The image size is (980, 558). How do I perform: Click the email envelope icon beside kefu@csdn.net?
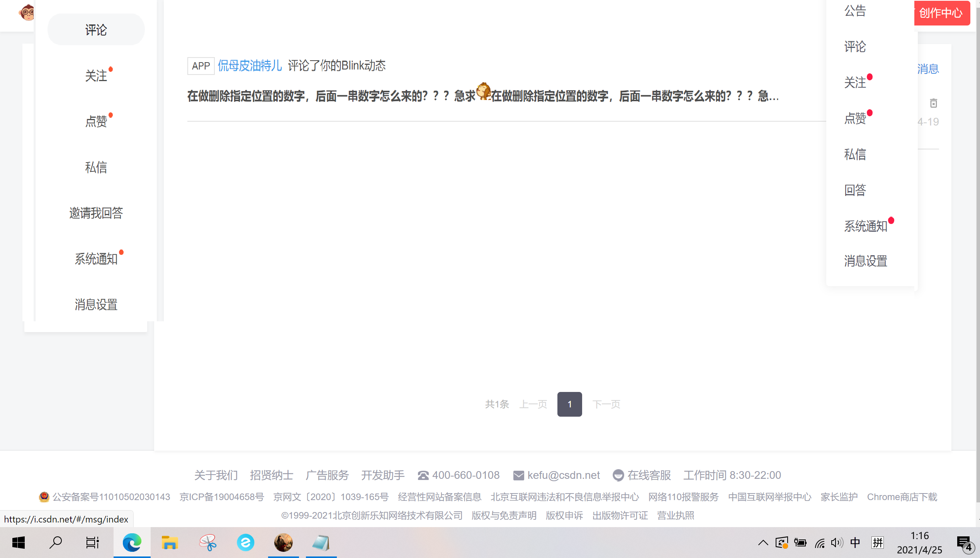pos(518,475)
